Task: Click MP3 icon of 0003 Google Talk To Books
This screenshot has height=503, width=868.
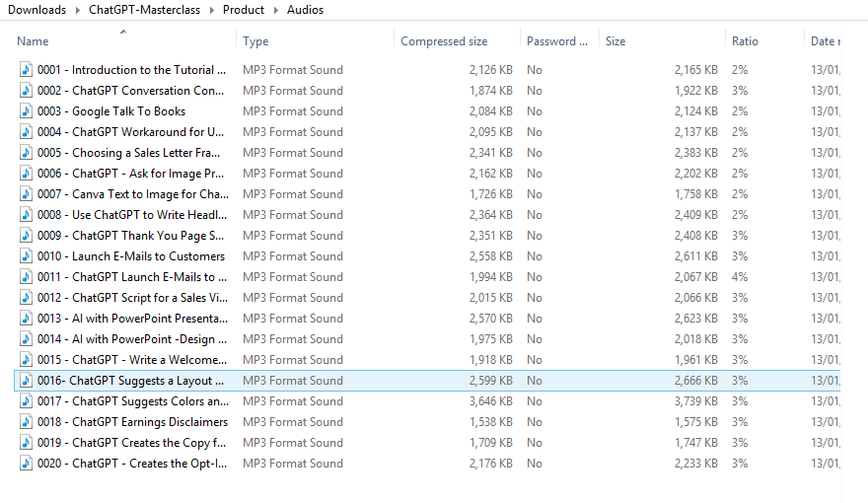Action: (x=26, y=111)
